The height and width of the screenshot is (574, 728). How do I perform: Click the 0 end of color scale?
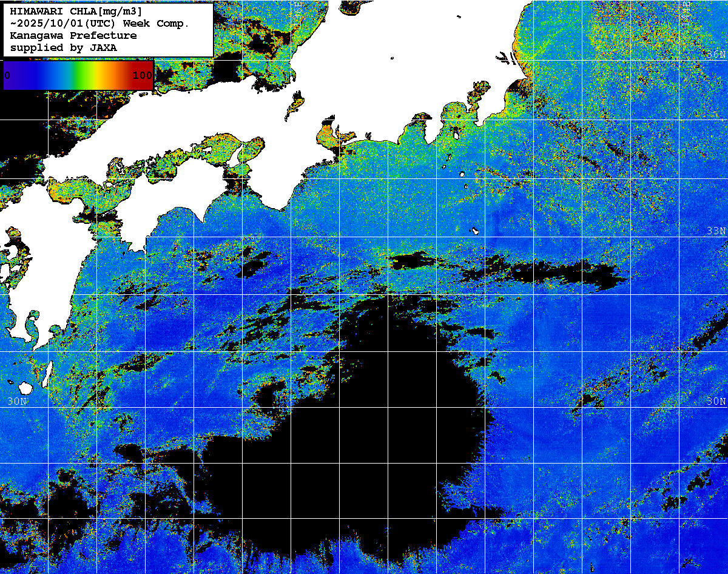point(7,75)
